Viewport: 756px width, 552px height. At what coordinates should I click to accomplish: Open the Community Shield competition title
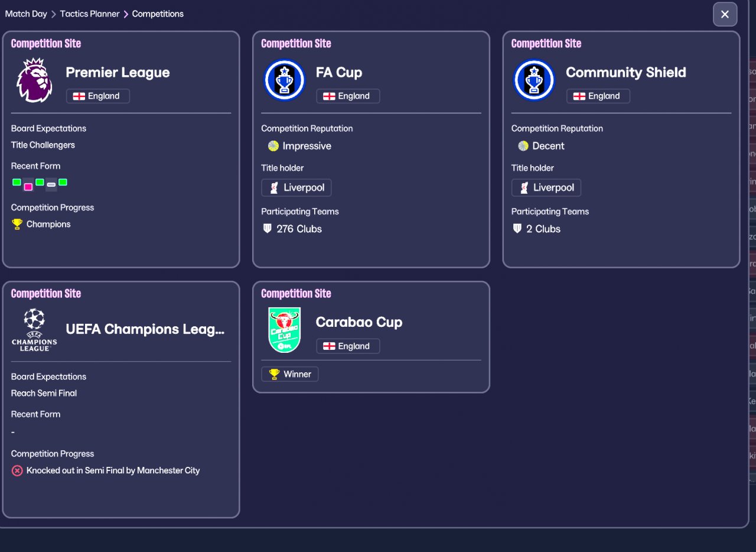(625, 73)
